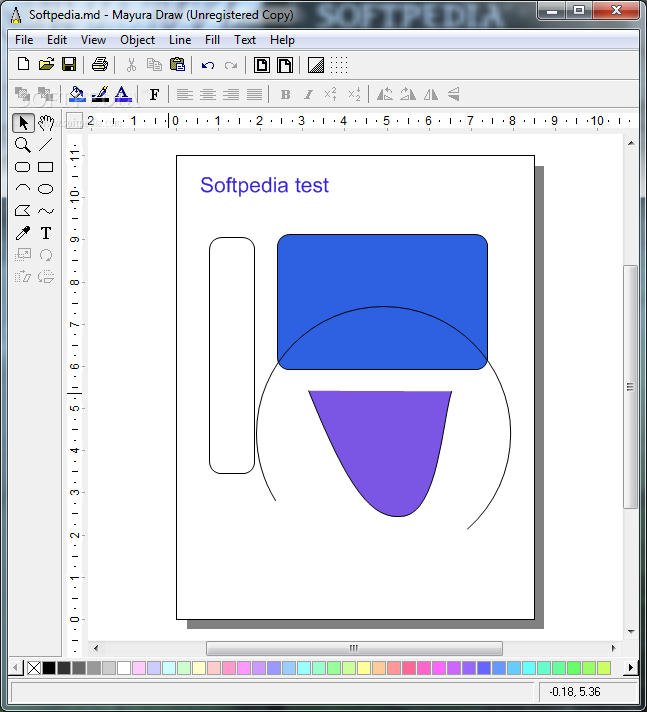Click the first page view icon

(x=262, y=65)
